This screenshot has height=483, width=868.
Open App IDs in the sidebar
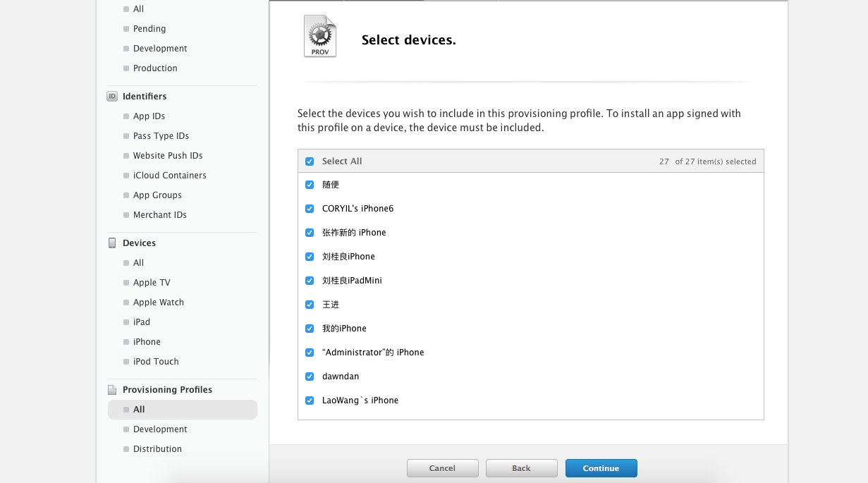click(x=149, y=116)
